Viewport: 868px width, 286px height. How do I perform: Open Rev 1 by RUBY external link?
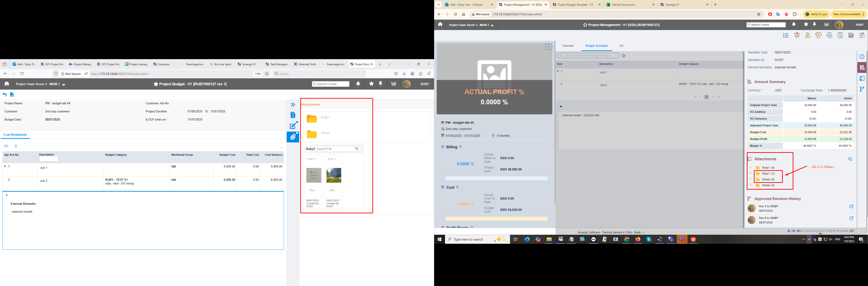click(x=851, y=207)
